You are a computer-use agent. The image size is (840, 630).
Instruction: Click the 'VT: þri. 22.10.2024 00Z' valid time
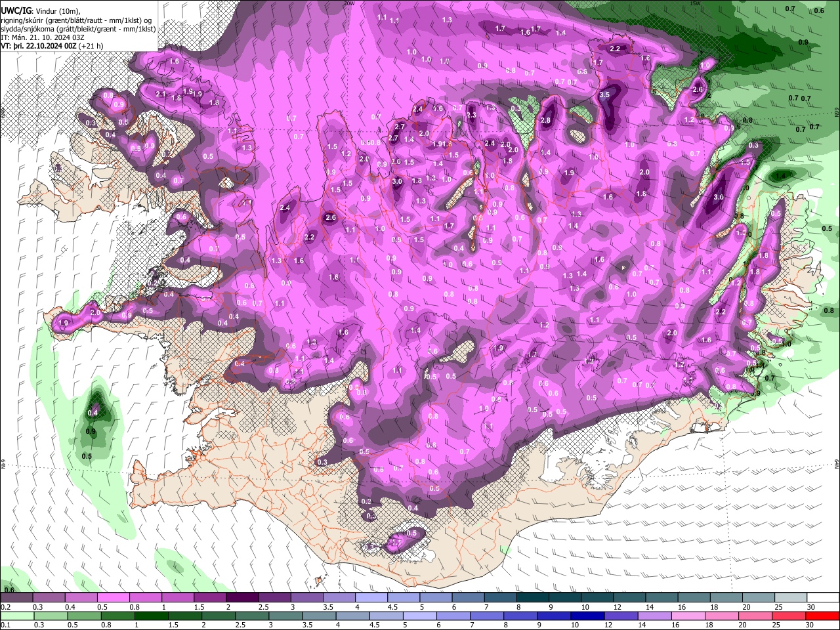39,47
